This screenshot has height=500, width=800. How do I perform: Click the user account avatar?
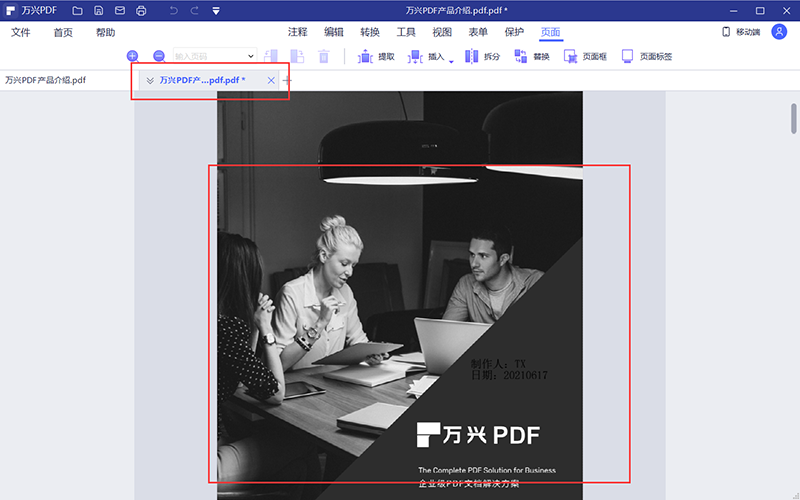tap(779, 32)
